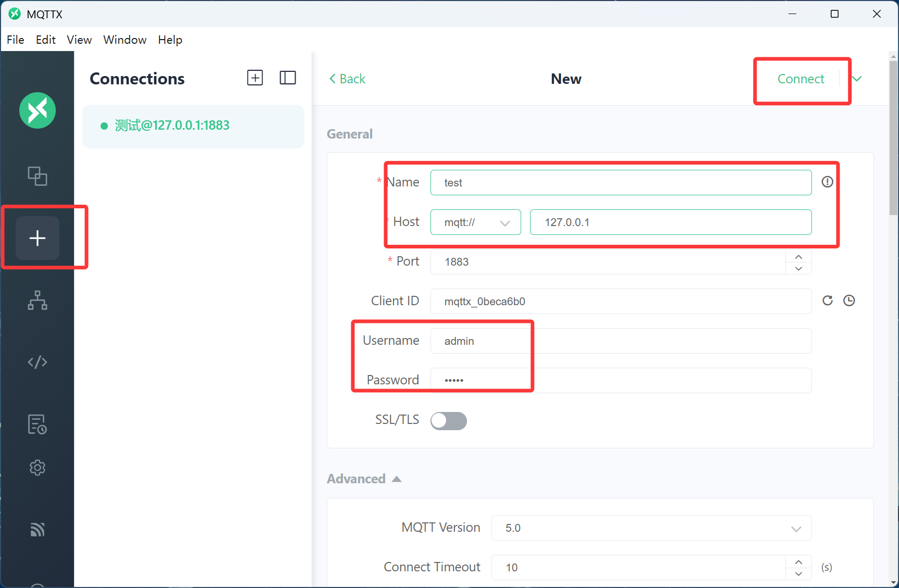Open the Connections page icon in sidebar
The image size is (899, 588).
point(38,176)
